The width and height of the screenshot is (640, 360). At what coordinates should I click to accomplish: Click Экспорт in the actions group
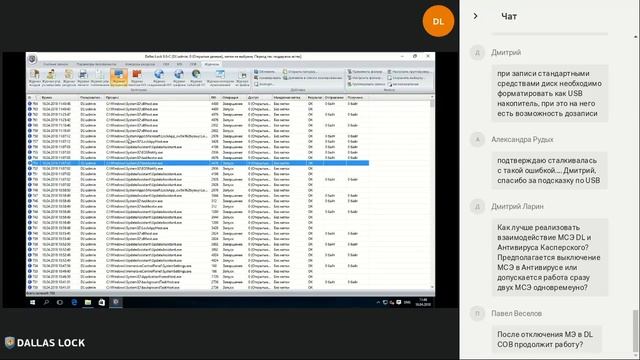263,84
